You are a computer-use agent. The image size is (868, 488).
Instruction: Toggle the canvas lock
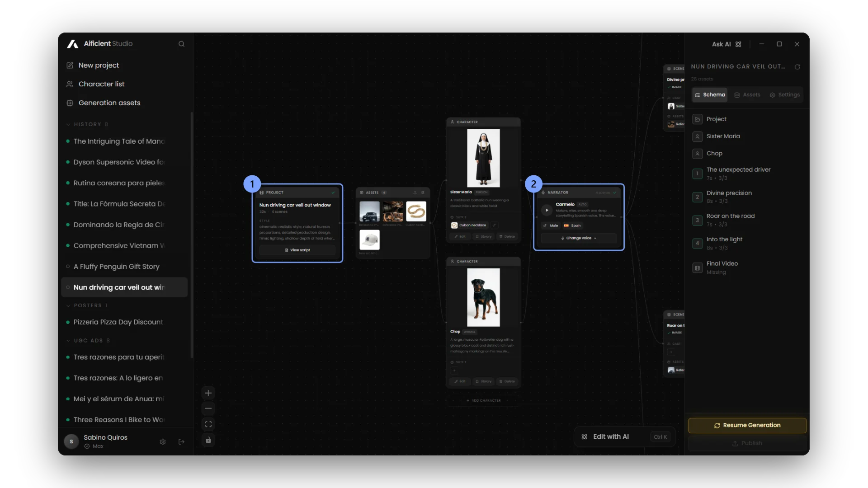coord(208,440)
